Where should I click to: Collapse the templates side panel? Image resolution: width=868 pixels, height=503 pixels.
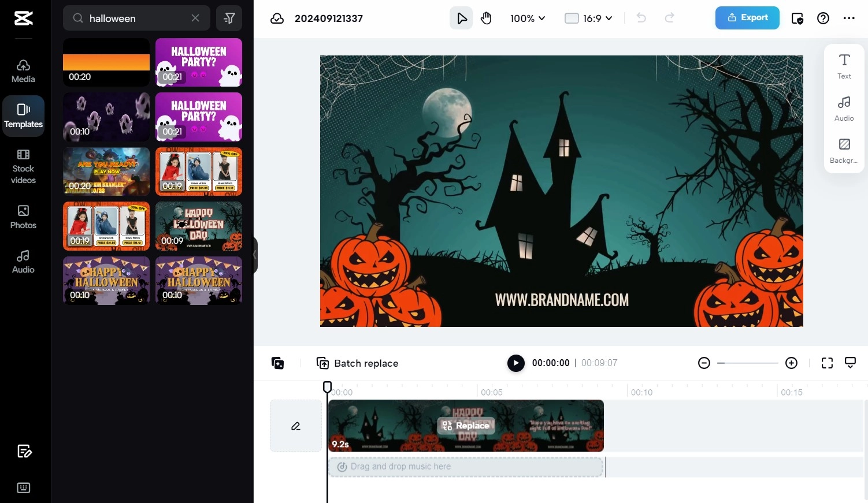[254, 255]
